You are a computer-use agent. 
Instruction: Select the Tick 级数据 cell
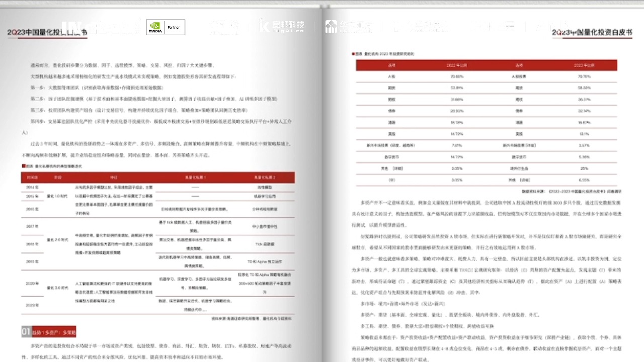[265, 244]
